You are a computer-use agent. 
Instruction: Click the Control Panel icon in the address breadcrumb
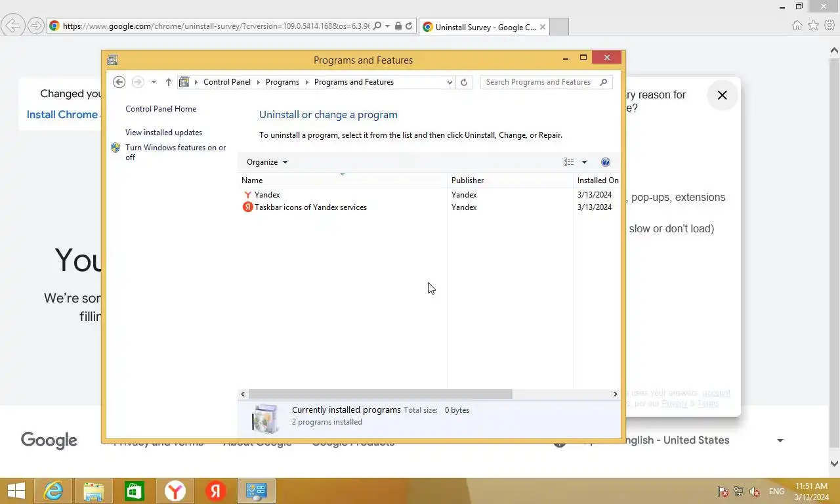(x=184, y=82)
